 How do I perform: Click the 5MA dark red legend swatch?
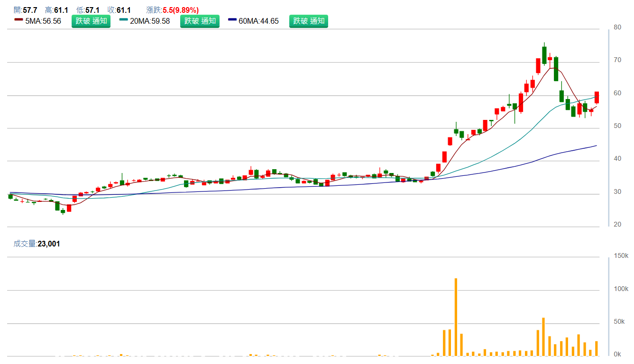18,19
